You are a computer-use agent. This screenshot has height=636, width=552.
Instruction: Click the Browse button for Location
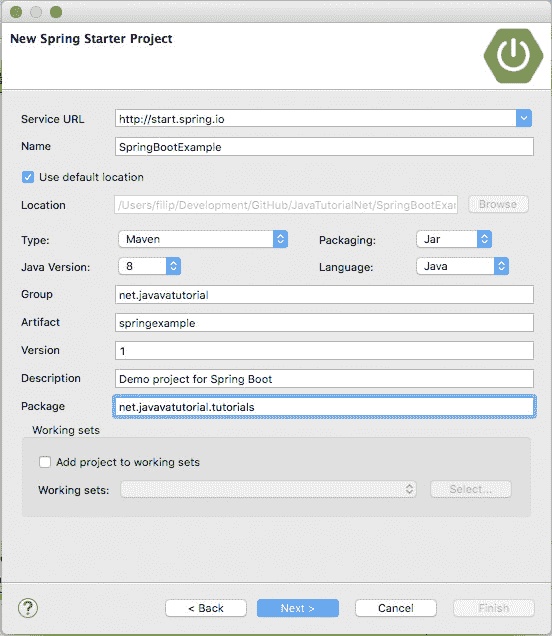point(498,204)
